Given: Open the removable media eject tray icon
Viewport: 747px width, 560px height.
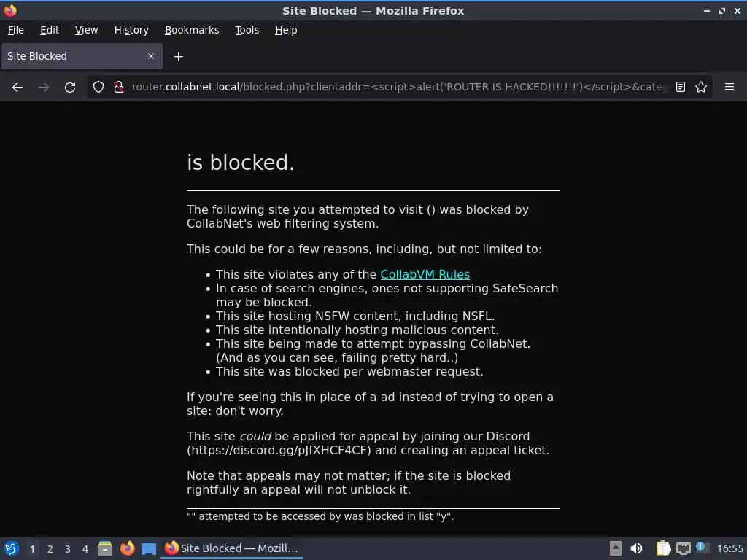Looking at the screenshot, I should (616, 548).
